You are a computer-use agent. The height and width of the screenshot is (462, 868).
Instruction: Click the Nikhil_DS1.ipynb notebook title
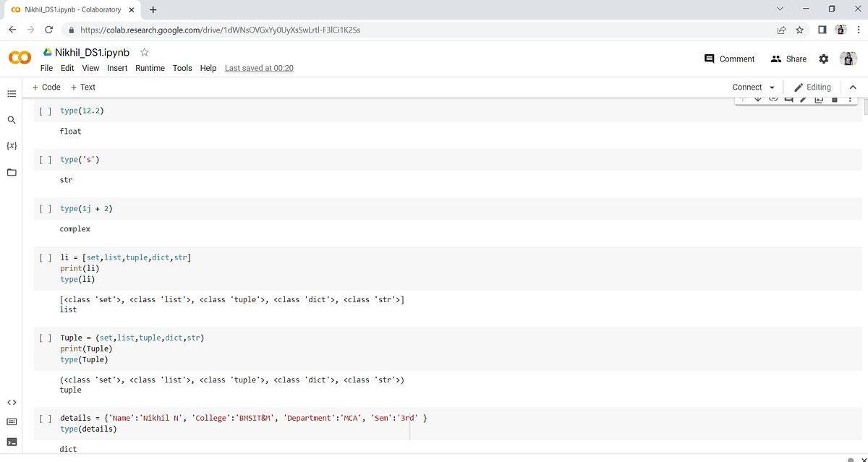point(92,53)
